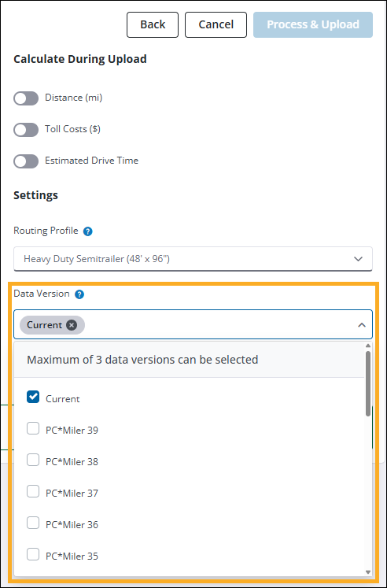Click the Distance (mi) label
387x588 pixels.
coord(73,98)
